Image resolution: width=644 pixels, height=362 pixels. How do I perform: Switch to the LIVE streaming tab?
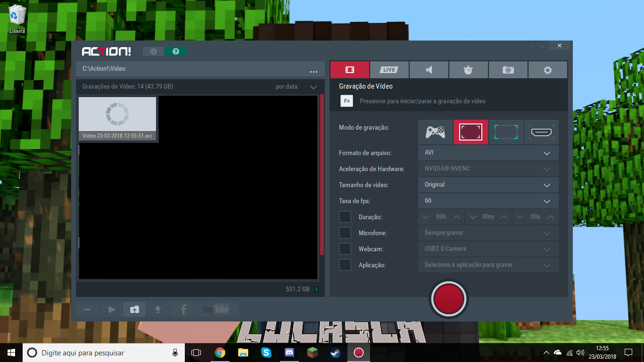389,70
